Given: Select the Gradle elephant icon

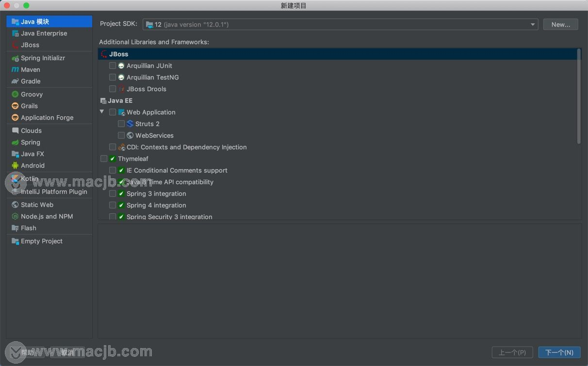Looking at the screenshot, I should tap(15, 81).
